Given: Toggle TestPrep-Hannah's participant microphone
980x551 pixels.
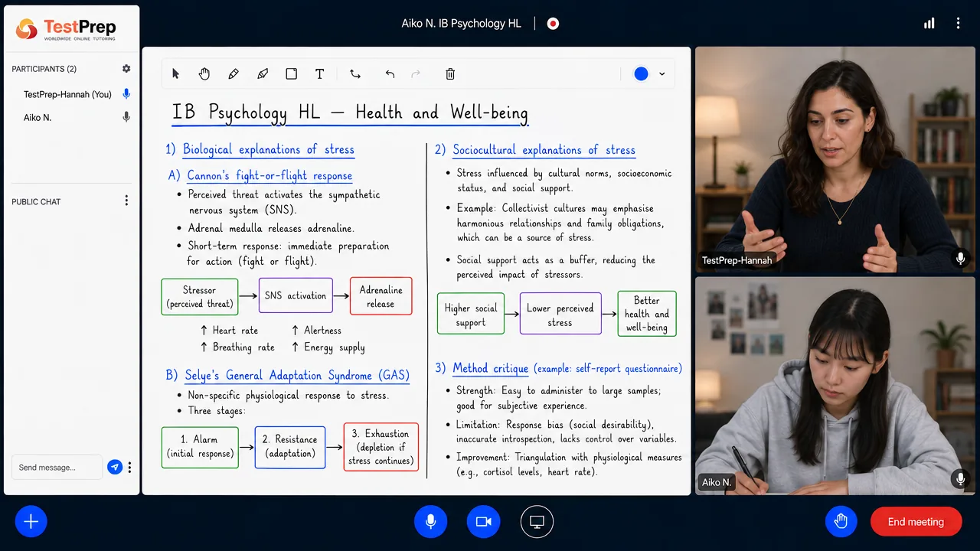Looking at the screenshot, I should tap(126, 94).
